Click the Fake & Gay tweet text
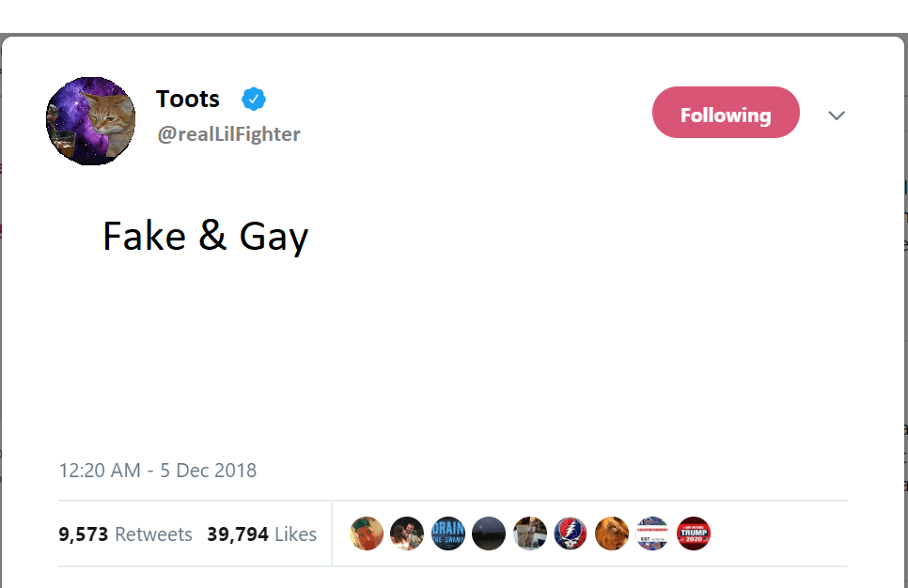The image size is (908, 588). [205, 236]
